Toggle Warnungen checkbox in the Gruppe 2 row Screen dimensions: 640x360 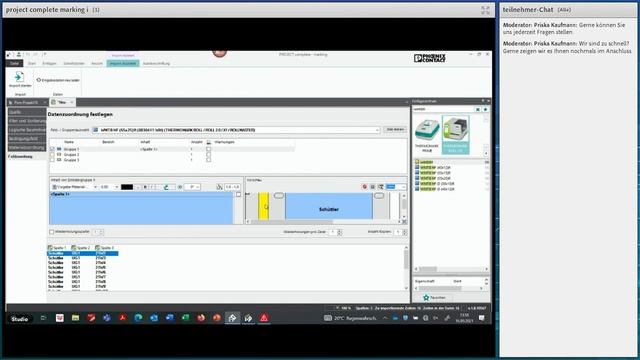click(x=209, y=155)
